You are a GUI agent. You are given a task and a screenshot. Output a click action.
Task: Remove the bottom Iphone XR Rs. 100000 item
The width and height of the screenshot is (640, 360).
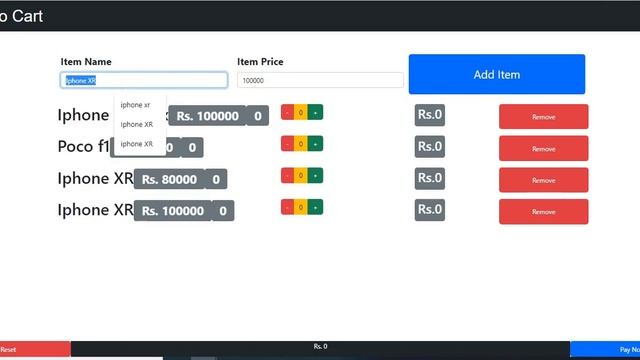point(544,212)
